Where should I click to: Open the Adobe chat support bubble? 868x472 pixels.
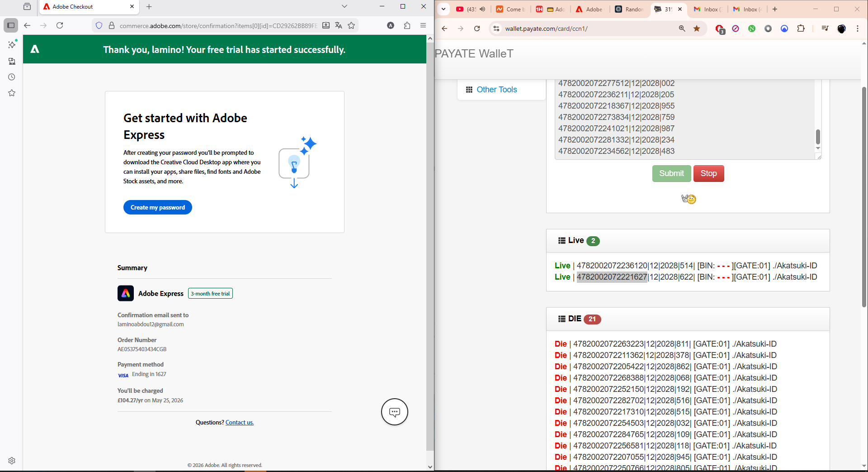(x=394, y=412)
